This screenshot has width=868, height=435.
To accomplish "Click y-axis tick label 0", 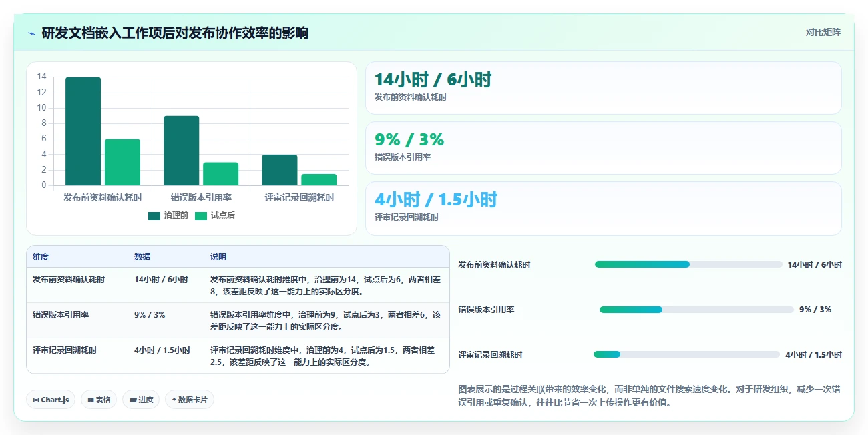I will (x=44, y=185).
